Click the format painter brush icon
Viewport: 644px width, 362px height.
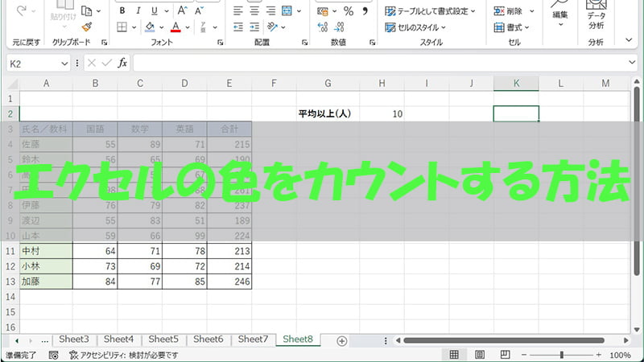(x=86, y=27)
